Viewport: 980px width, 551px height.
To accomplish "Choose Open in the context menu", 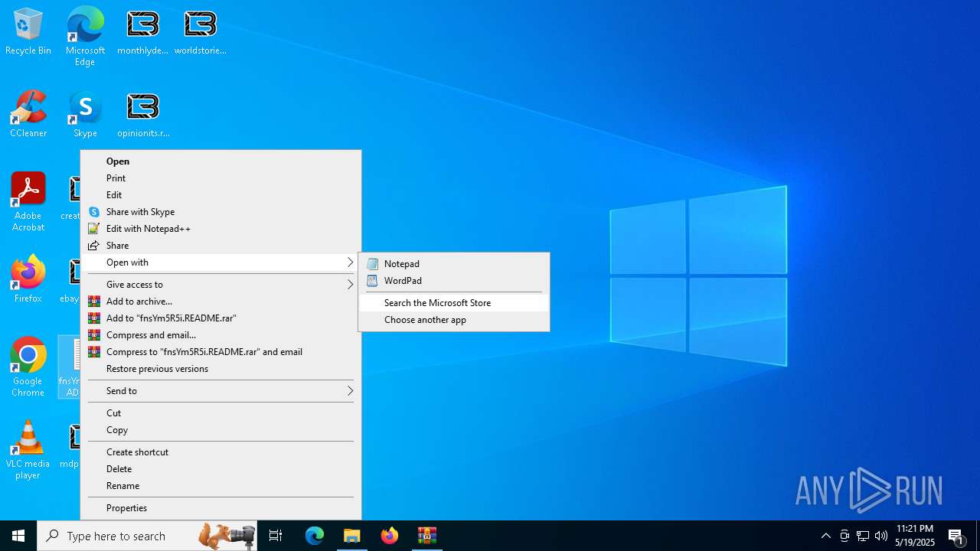I will pos(220,161).
